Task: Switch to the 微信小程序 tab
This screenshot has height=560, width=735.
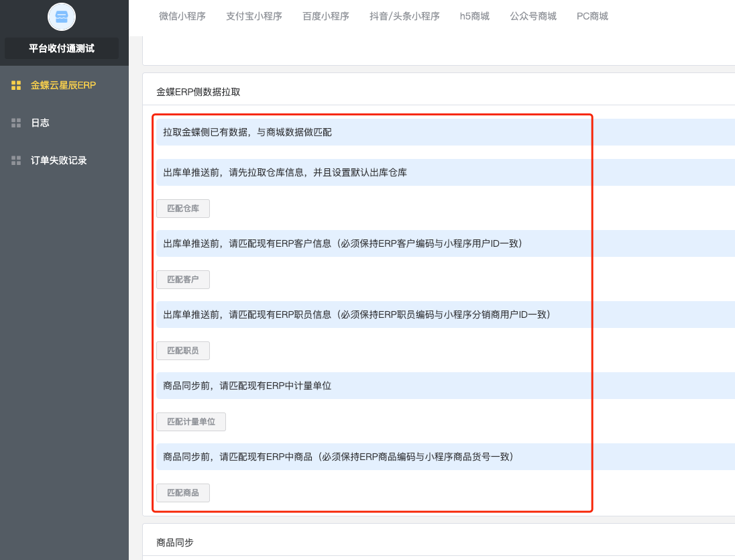Action: (182, 16)
